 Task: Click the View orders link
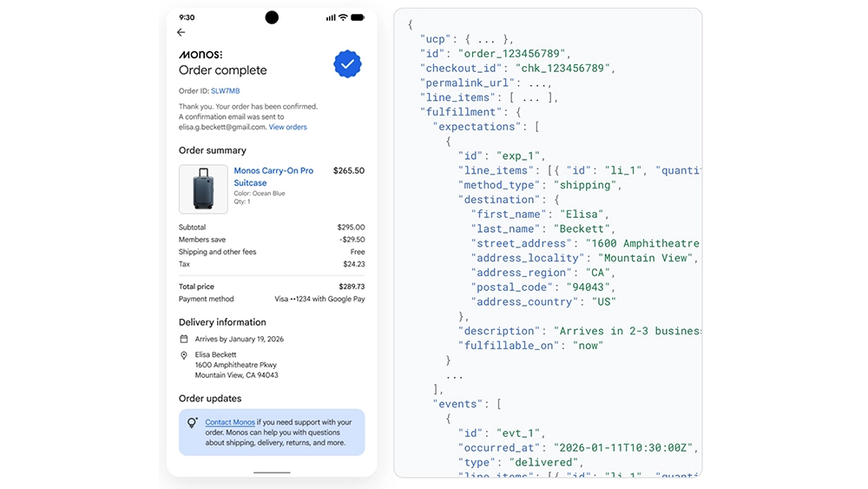(x=288, y=127)
